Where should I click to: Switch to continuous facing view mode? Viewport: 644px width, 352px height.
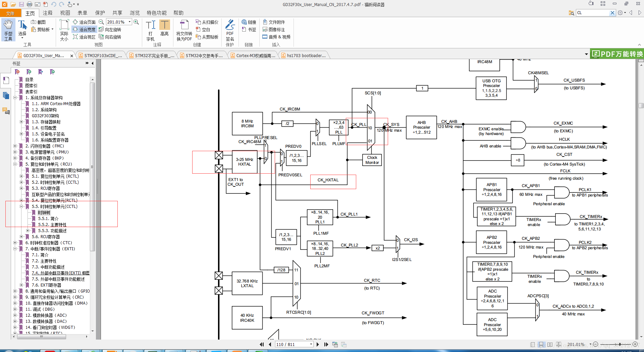pyautogui.click(x=558, y=345)
